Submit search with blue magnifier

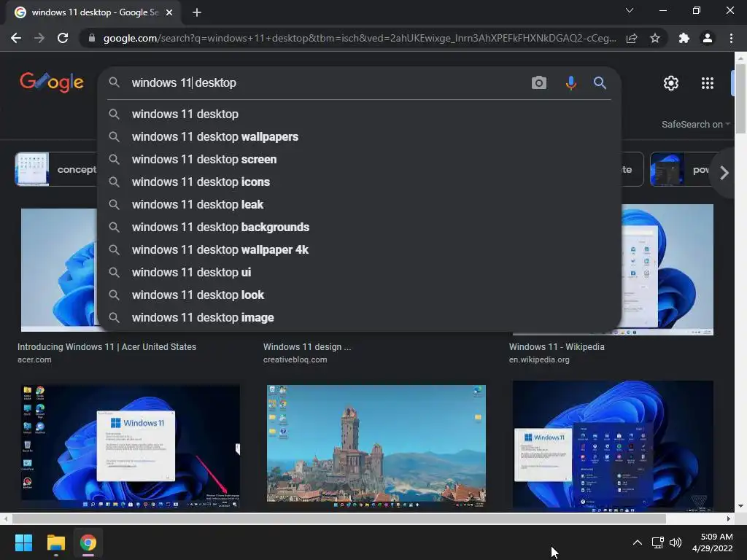(600, 82)
